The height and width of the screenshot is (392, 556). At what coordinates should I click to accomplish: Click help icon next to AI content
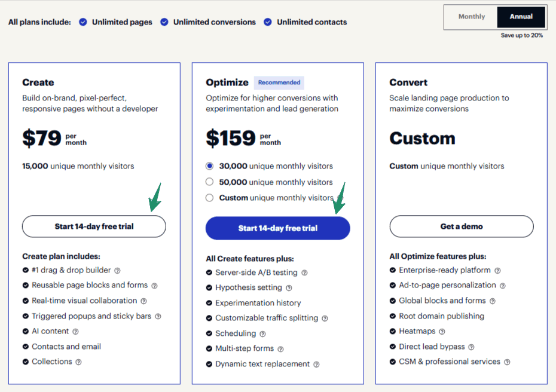pos(75,331)
